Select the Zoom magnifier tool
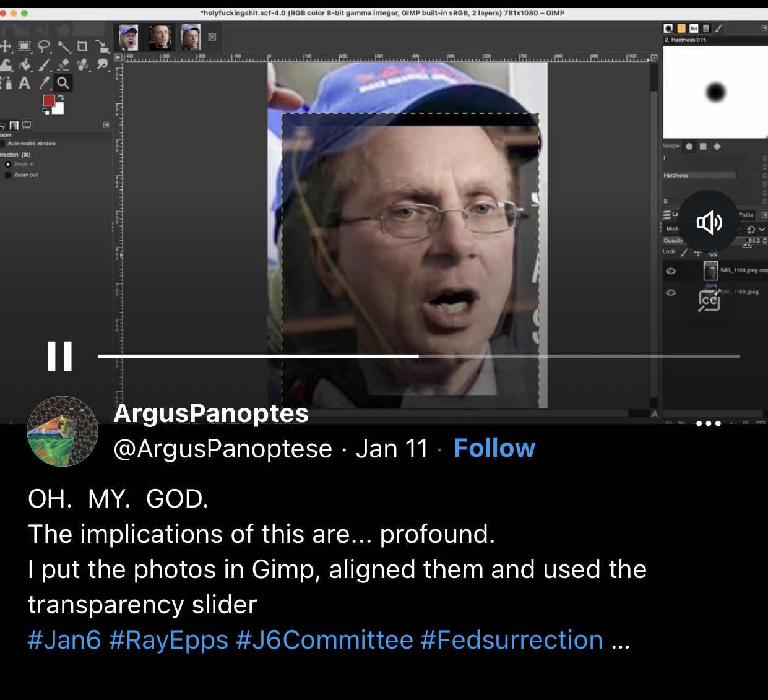The image size is (768, 700). click(63, 83)
